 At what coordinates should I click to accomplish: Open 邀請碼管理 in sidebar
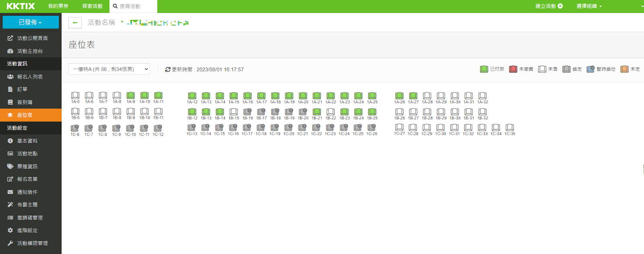pyautogui.click(x=31, y=217)
